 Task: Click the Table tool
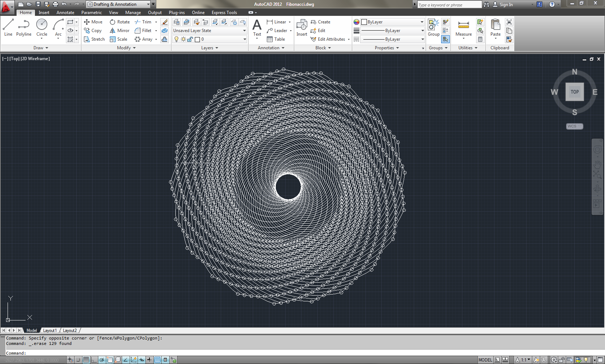pyautogui.click(x=276, y=39)
